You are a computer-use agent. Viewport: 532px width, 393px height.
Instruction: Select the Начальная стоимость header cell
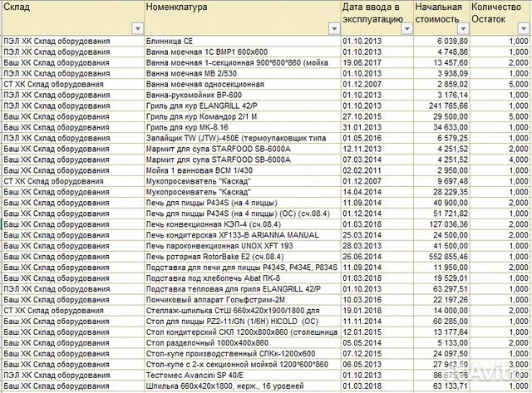point(441,17)
